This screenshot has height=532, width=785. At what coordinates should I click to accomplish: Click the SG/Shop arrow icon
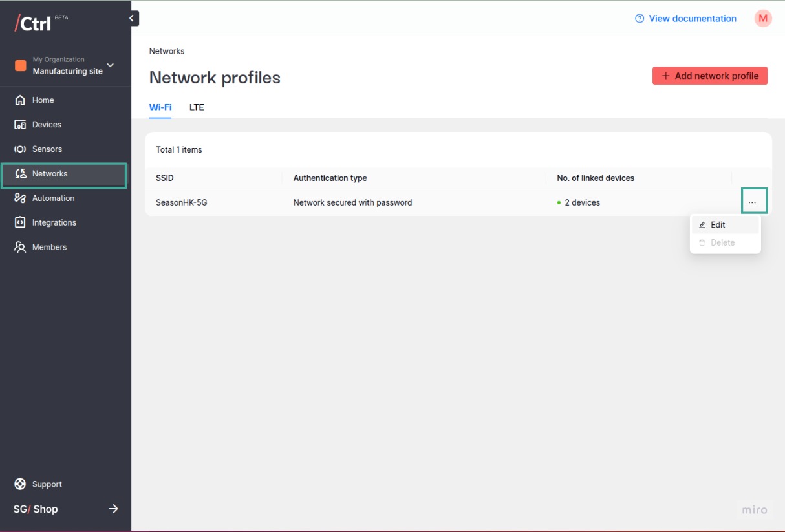tap(113, 509)
